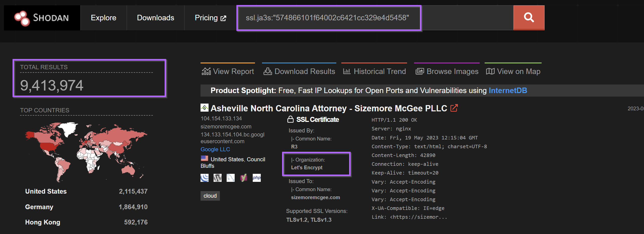Click the Council Bluffs city link
The image size is (644, 234).
click(233, 163)
